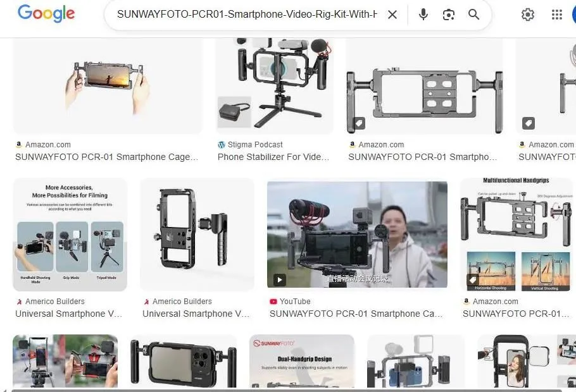
Task: Open thumbnail of hands holding phone cage
Action: (x=108, y=86)
